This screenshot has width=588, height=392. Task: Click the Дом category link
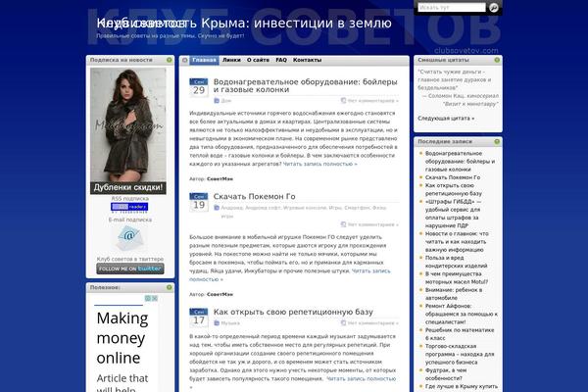coord(226,101)
